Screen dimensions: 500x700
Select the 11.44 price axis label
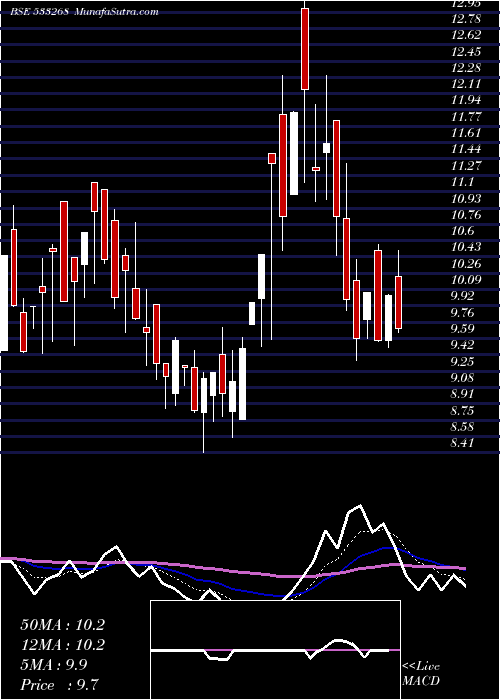point(466,149)
